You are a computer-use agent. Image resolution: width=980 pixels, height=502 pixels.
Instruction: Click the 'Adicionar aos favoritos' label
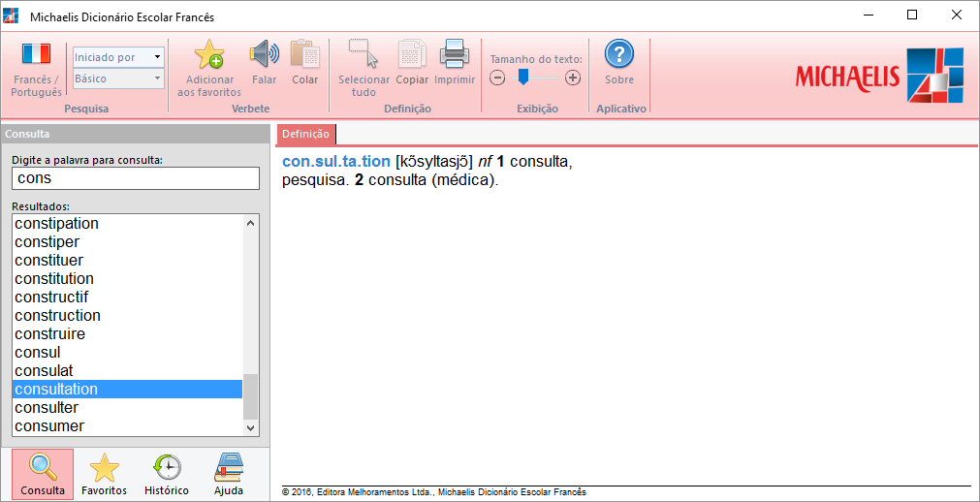209,86
